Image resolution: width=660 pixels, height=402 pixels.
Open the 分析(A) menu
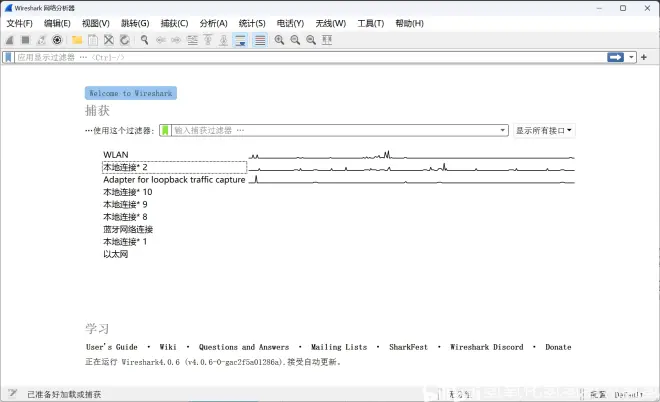[x=213, y=24]
